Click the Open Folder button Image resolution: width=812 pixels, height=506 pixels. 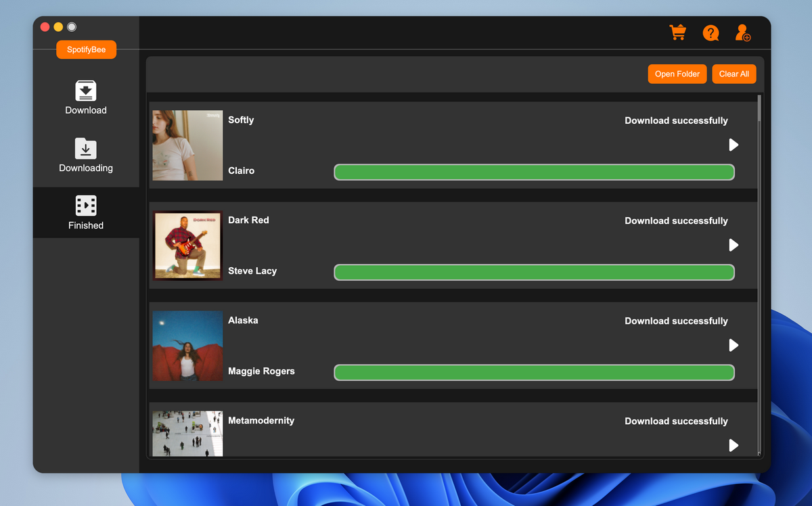point(677,74)
